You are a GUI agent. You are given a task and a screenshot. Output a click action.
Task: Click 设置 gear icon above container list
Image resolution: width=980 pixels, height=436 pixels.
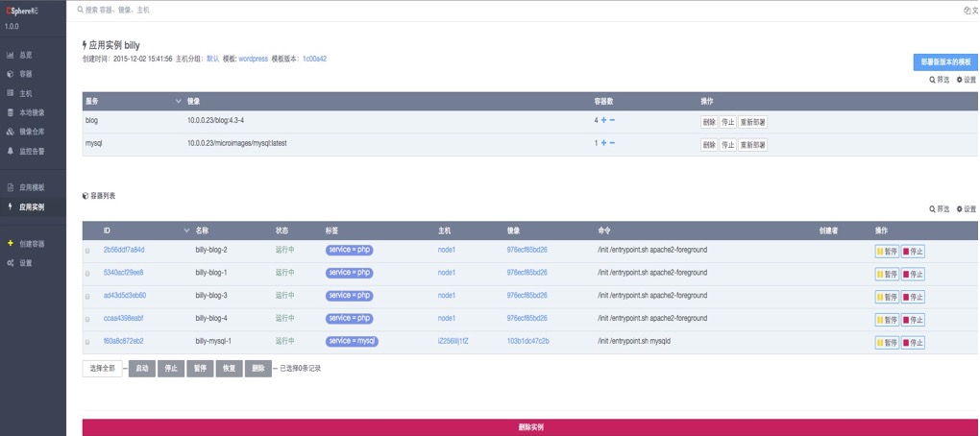(960, 209)
